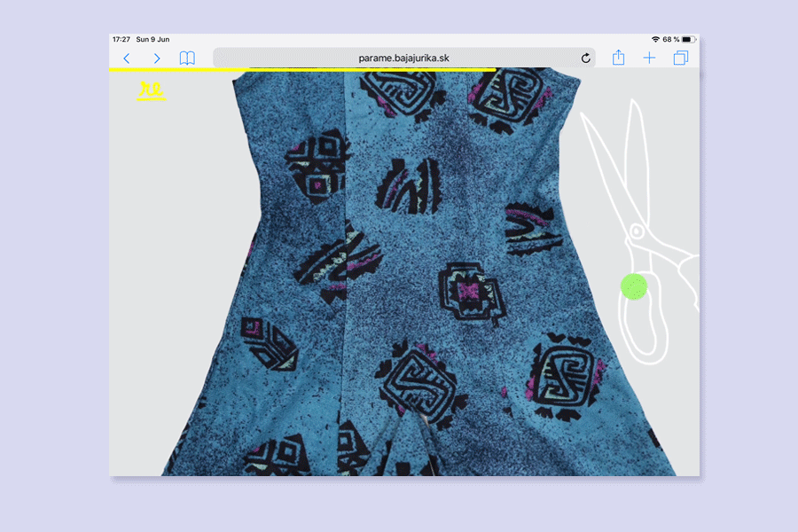Tap the Wi-Fi status icon
Screen dimensions: 798x532
(655, 40)
